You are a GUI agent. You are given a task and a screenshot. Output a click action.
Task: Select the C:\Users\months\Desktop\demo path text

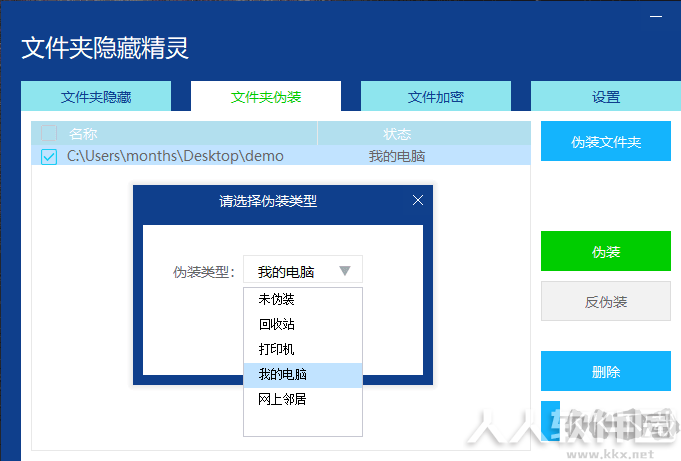click(x=175, y=156)
